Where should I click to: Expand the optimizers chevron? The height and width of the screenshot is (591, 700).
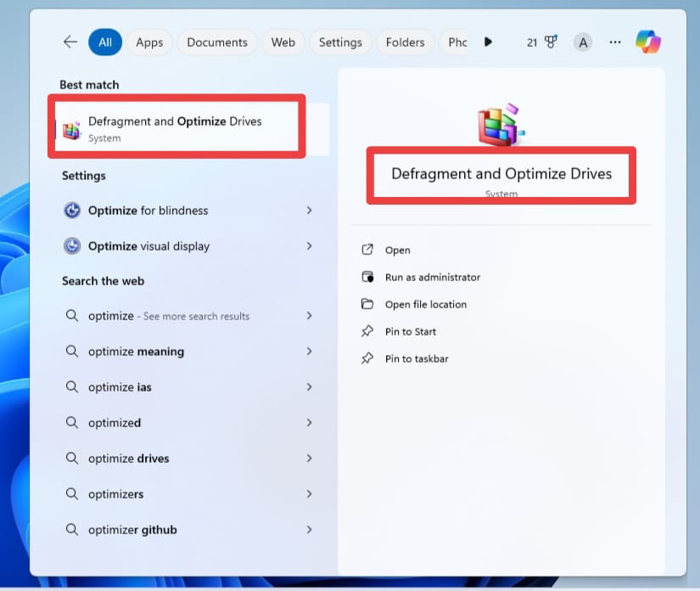point(310,493)
